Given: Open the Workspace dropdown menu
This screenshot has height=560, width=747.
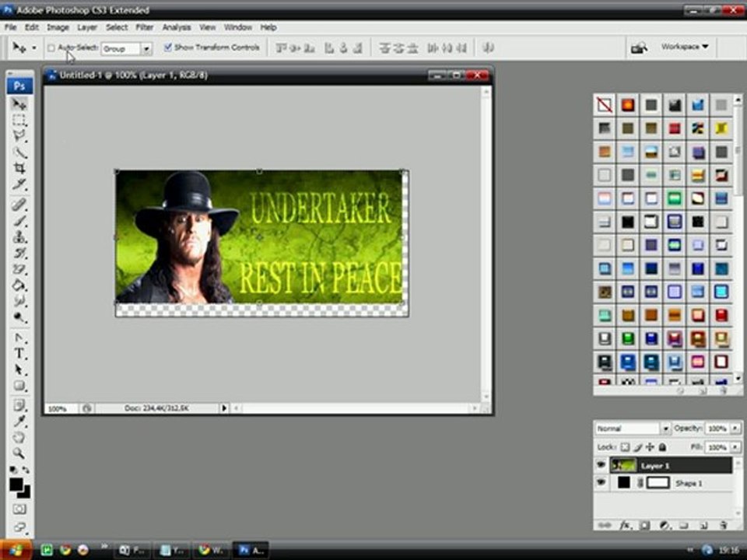Looking at the screenshot, I should (685, 47).
